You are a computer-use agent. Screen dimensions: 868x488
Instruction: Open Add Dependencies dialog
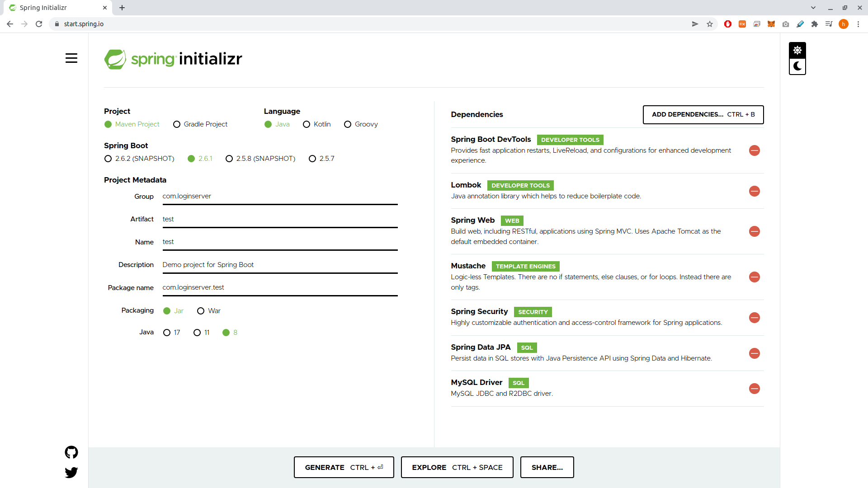point(703,115)
